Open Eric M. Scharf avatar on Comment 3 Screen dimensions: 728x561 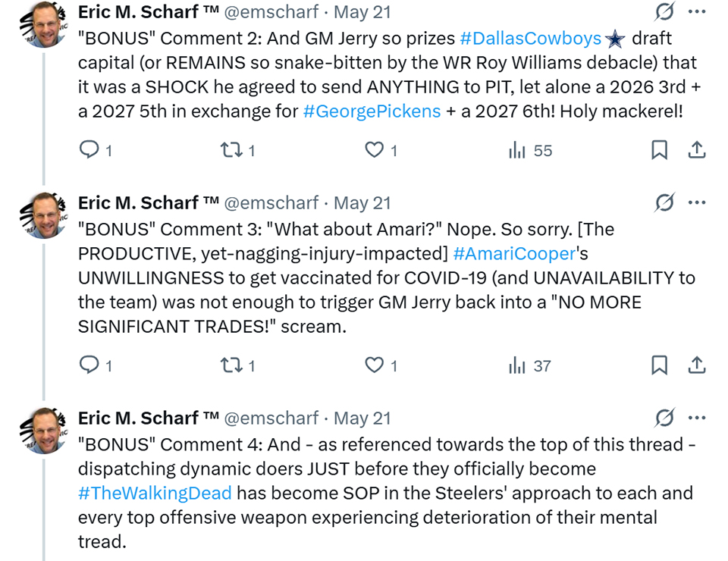(x=44, y=216)
